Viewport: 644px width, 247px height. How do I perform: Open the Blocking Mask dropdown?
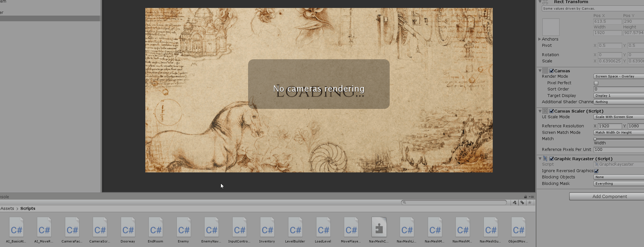(619, 183)
